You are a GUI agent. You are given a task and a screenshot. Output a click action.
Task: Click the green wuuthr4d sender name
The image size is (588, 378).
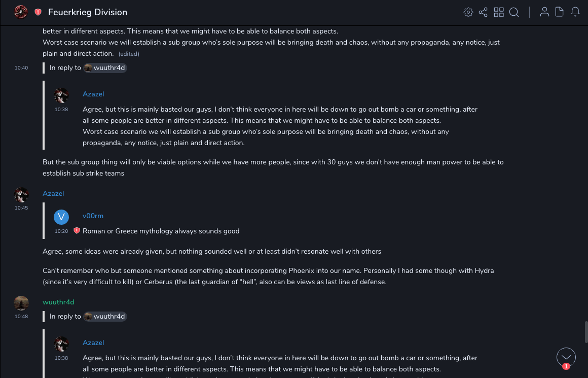[58, 302]
